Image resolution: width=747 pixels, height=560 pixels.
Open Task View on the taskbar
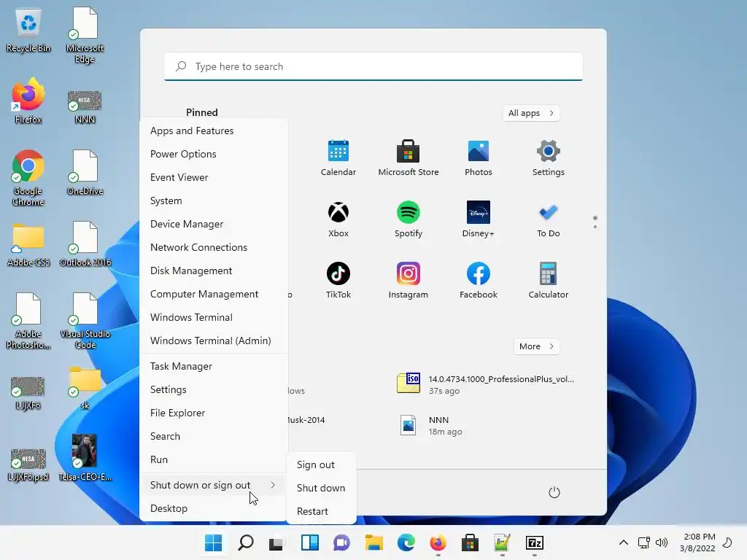pyautogui.click(x=276, y=542)
